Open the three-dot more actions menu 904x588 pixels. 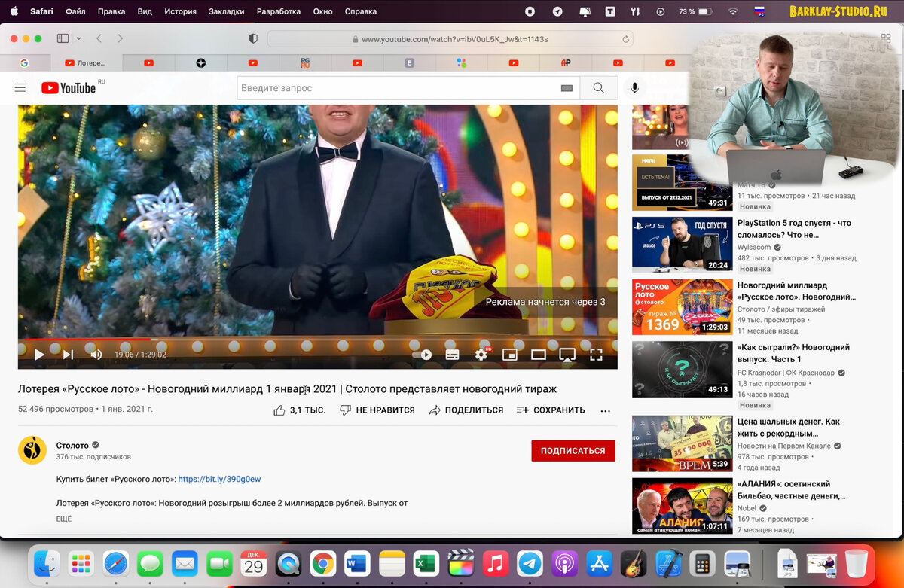point(605,411)
